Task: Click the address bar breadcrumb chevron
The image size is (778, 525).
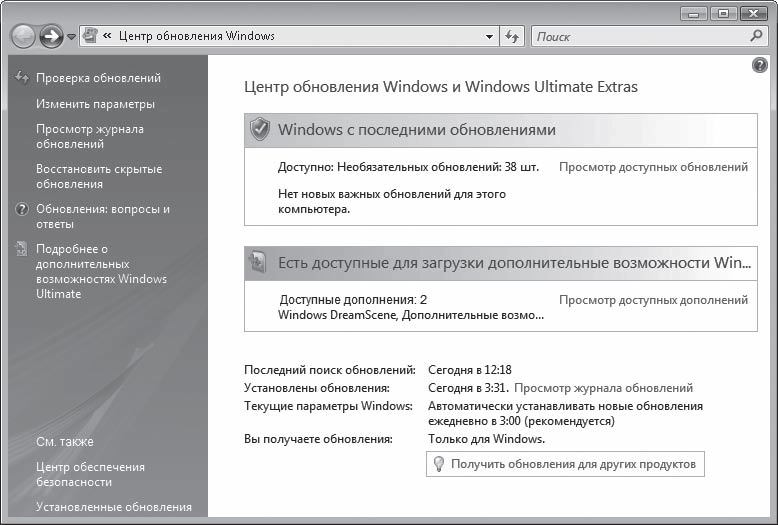Action: (x=107, y=36)
